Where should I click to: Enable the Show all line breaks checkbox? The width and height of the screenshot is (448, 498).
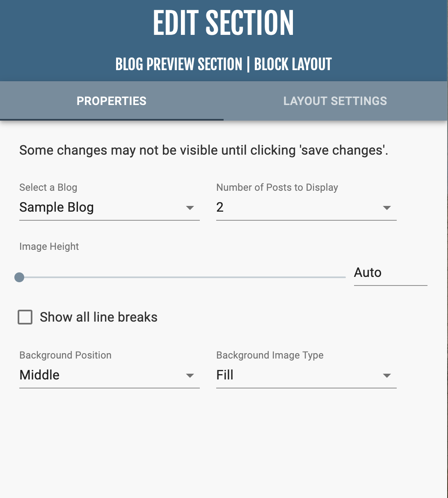pyautogui.click(x=25, y=317)
